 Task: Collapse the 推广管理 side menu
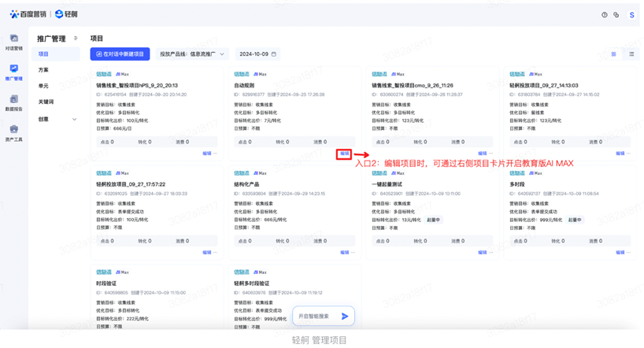76,38
